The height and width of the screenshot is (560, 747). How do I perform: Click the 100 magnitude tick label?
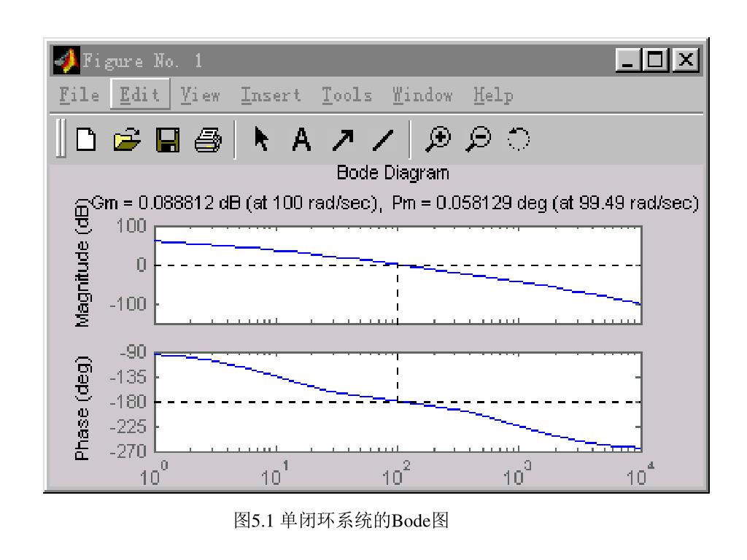(x=131, y=226)
